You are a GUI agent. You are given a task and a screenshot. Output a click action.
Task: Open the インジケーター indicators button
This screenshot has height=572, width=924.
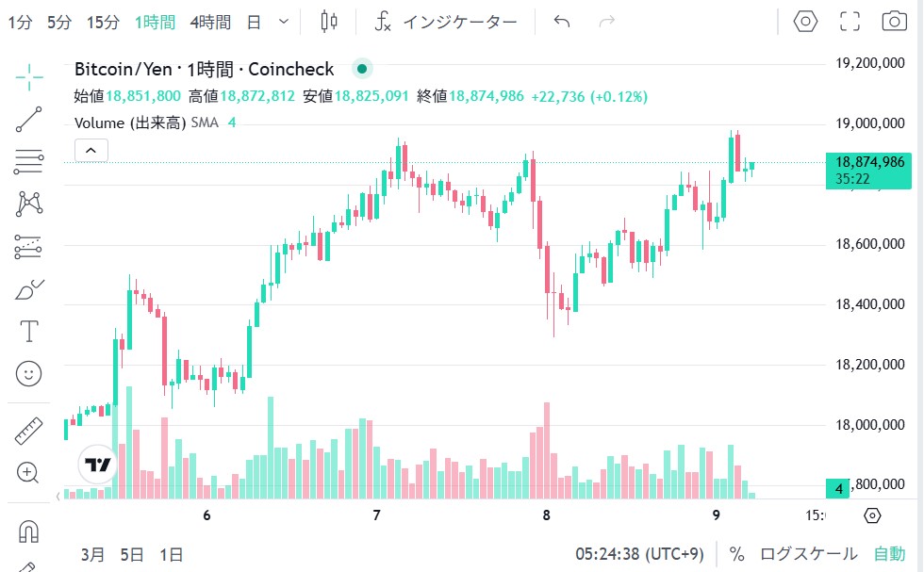pyautogui.click(x=446, y=22)
